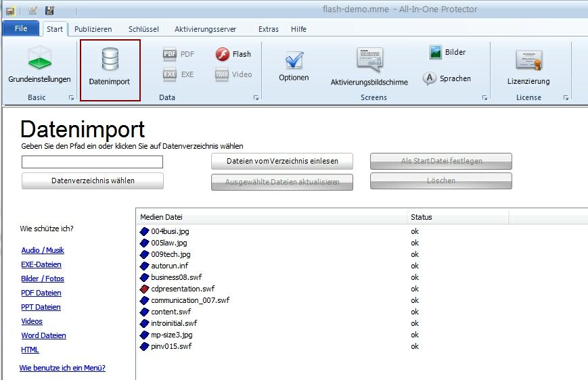Click the data path input field
The width and height of the screenshot is (588, 380).
[92, 162]
